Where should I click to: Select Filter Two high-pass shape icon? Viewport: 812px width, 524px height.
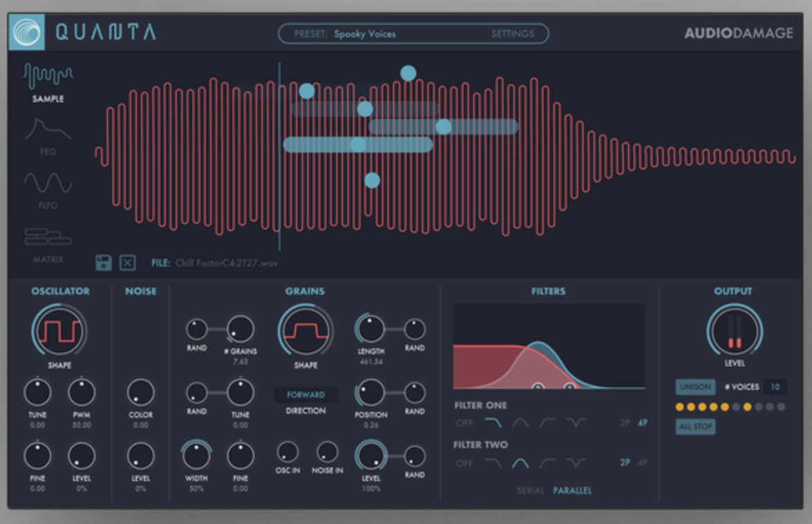tap(548, 462)
